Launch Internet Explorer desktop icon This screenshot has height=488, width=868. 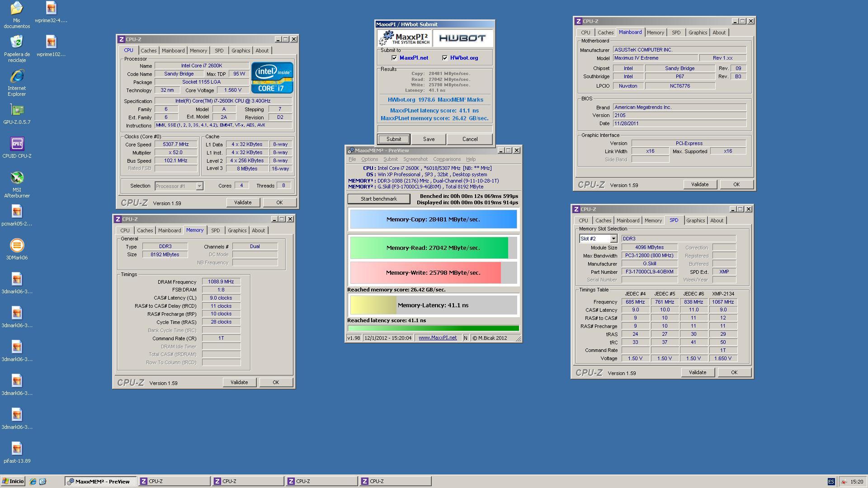17,83
